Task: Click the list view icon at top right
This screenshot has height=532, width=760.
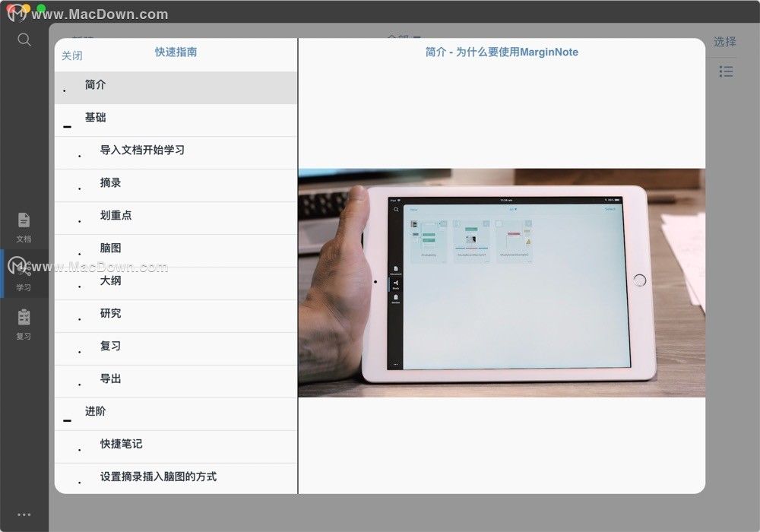Action: [x=726, y=71]
